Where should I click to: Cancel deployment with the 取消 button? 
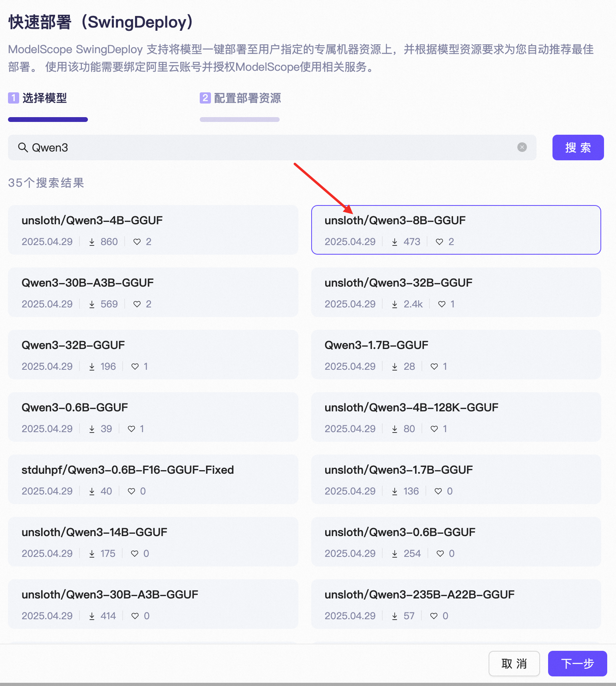(x=514, y=664)
